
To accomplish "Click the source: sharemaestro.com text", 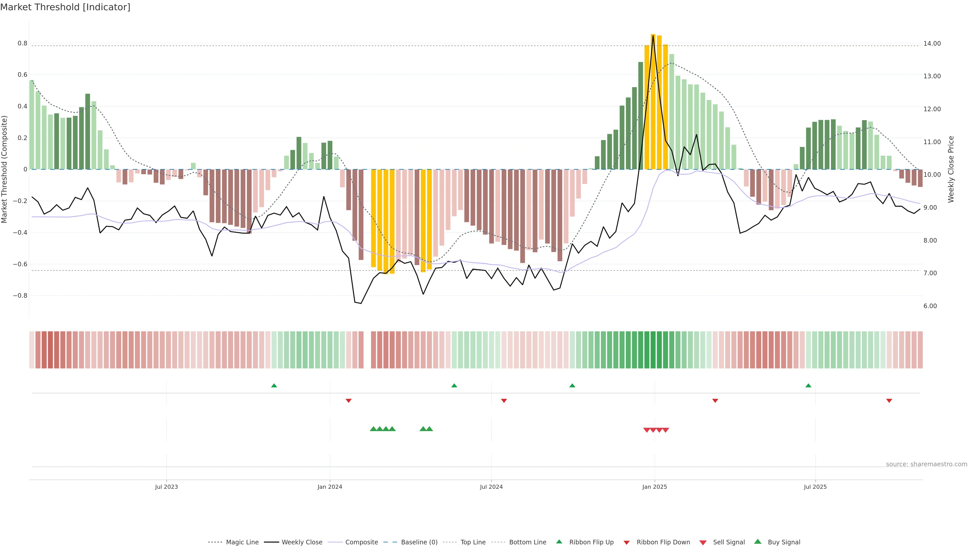I will (x=926, y=464).
